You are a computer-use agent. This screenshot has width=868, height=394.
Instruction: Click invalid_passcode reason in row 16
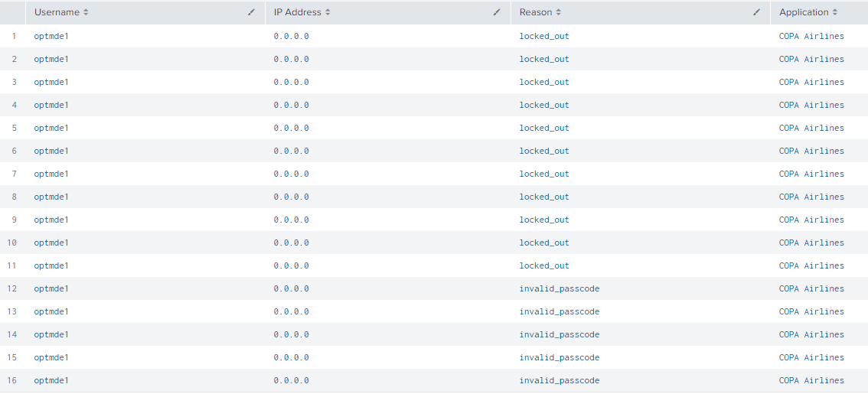(x=559, y=380)
